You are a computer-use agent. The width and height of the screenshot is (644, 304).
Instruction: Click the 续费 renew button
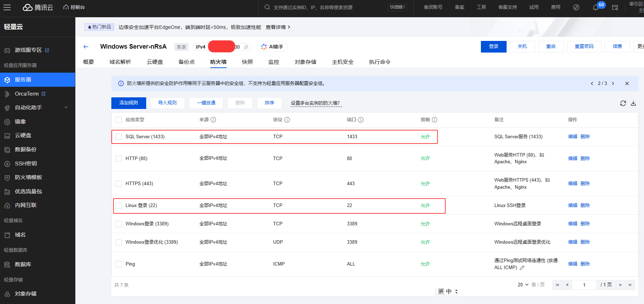point(617,47)
